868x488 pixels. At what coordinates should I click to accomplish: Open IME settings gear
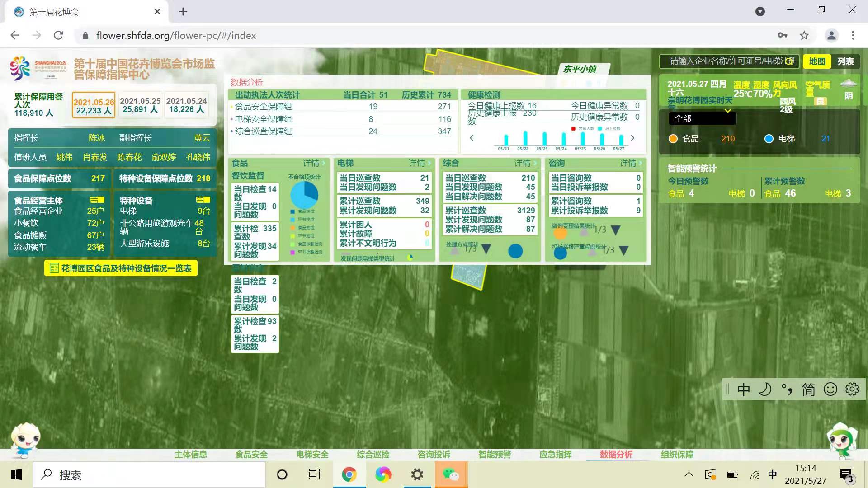pyautogui.click(x=852, y=389)
